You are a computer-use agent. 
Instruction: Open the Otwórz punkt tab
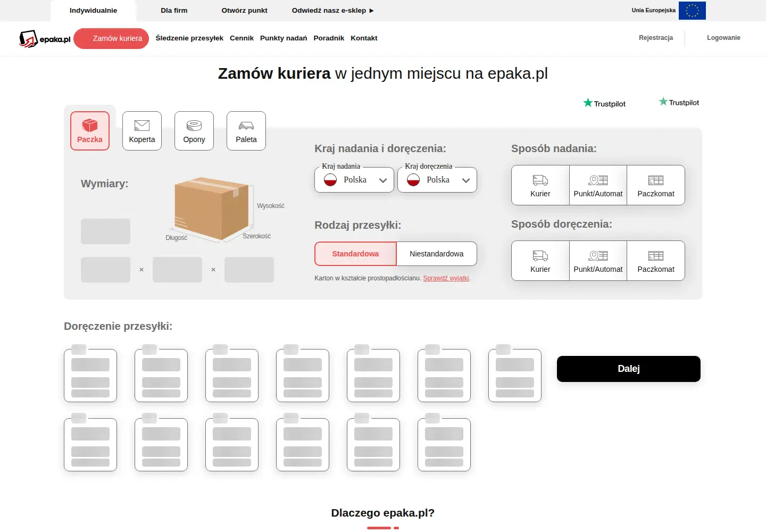245,11
